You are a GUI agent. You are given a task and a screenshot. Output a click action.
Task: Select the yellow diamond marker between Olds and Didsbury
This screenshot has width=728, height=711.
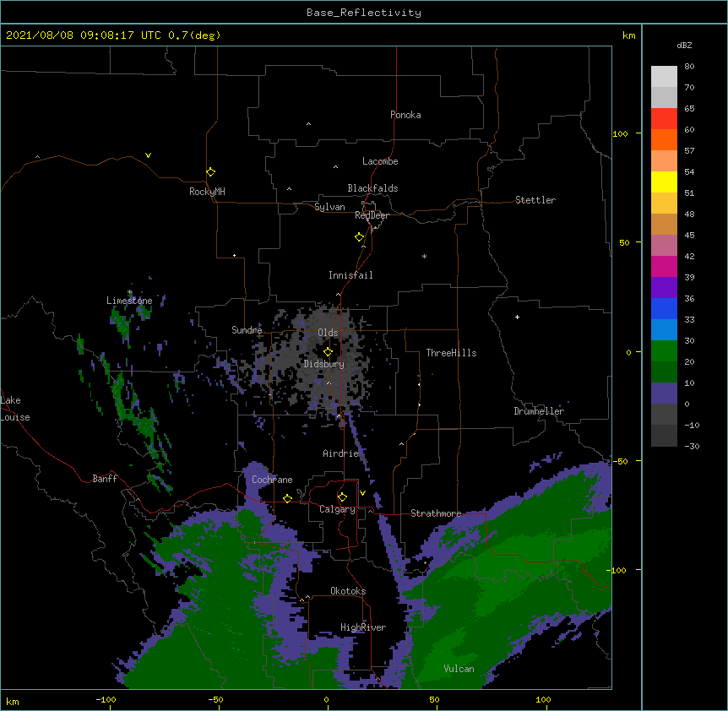pyautogui.click(x=328, y=352)
